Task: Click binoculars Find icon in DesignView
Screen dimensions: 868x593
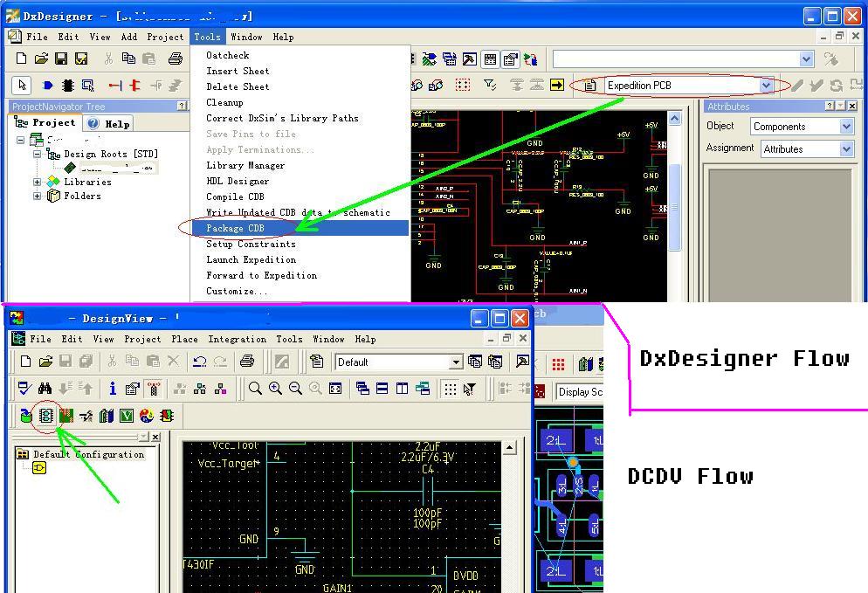Action: [x=45, y=389]
